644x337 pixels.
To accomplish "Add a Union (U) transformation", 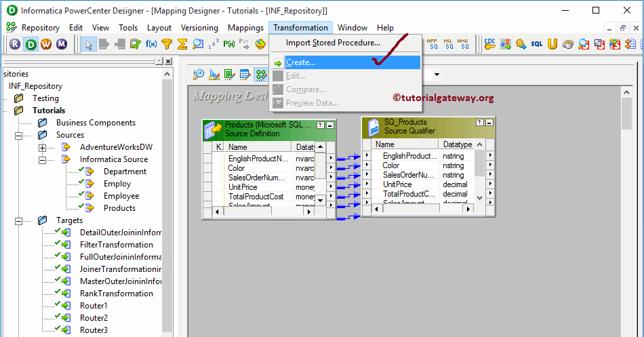I will [552, 44].
